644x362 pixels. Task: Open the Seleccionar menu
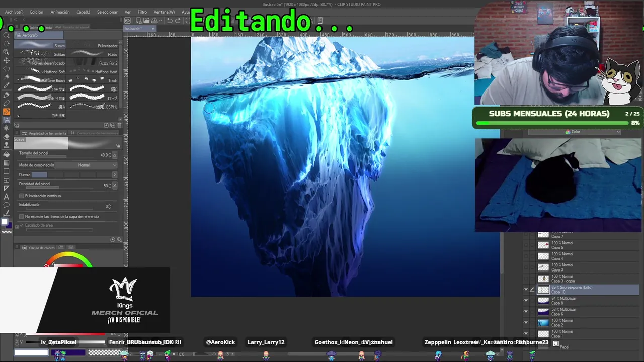pos(107,12)
